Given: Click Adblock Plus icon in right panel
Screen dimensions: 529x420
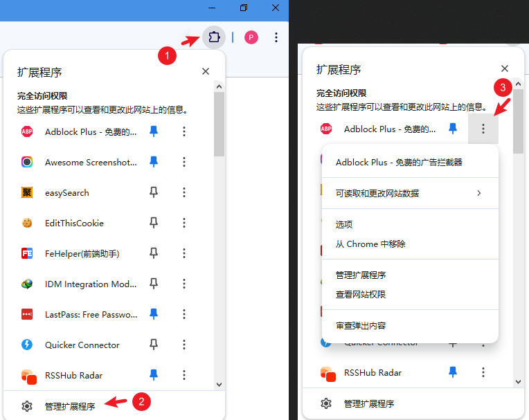Looking at the screenshot, I should [326, 129].
